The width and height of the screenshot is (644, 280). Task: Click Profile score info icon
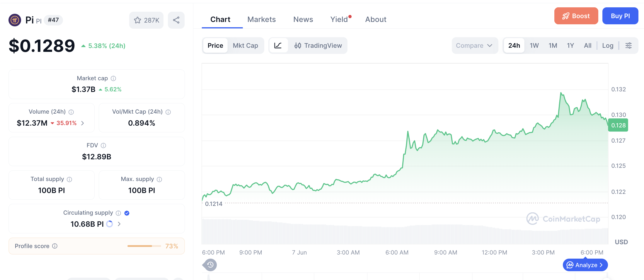(55, 246)
